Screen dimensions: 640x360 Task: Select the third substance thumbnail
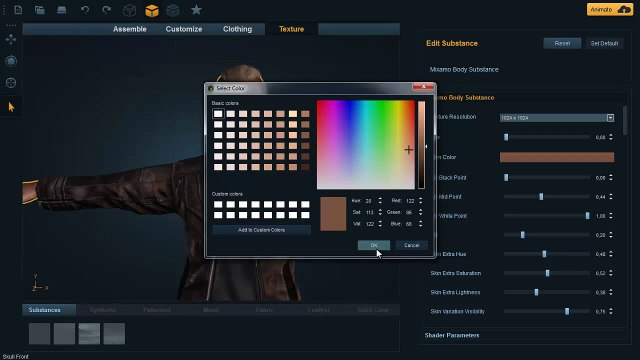(x=89, y=333)
